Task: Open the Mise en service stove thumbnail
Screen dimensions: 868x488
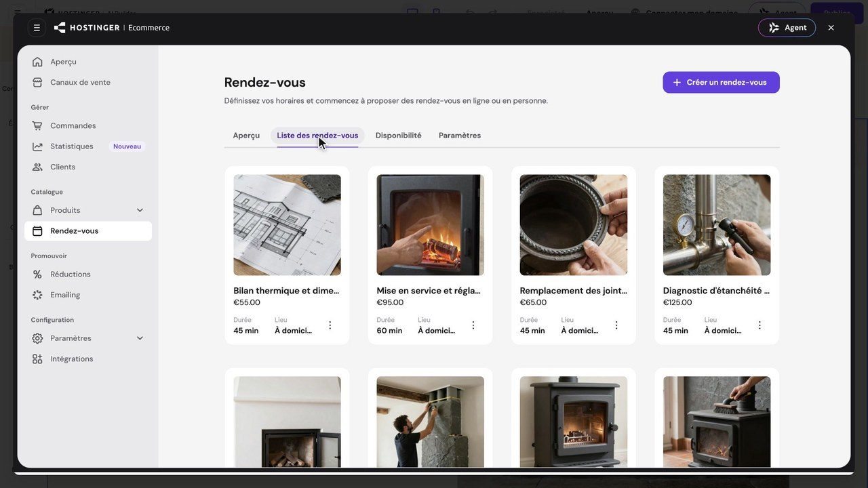Action: click(x=431, y=225)
